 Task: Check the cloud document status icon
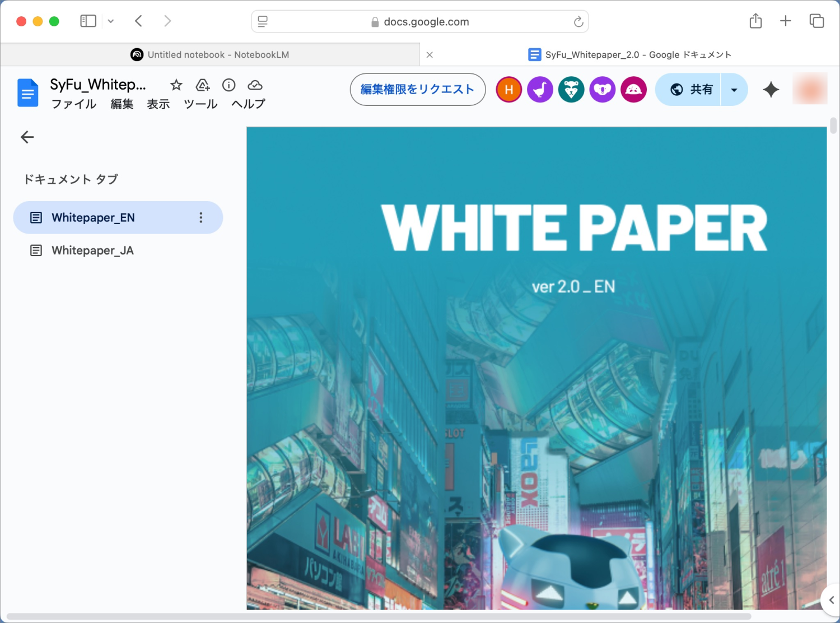(255, 85)
